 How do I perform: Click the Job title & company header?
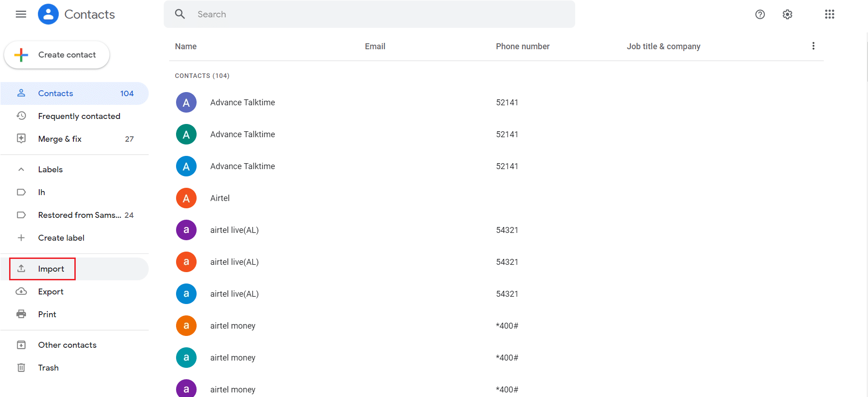point(663,46)
